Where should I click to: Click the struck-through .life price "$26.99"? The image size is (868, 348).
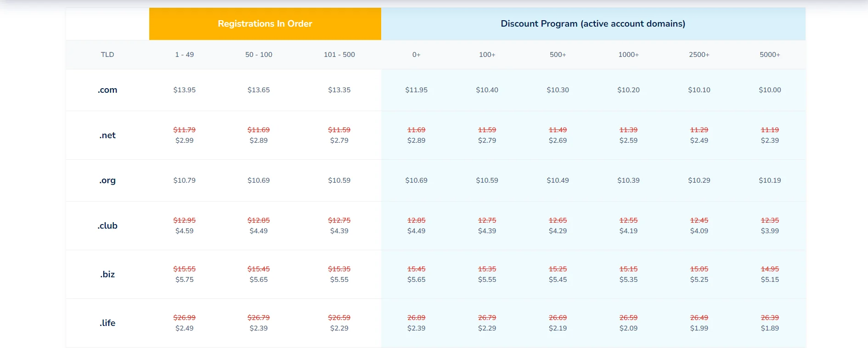(185, 318)
